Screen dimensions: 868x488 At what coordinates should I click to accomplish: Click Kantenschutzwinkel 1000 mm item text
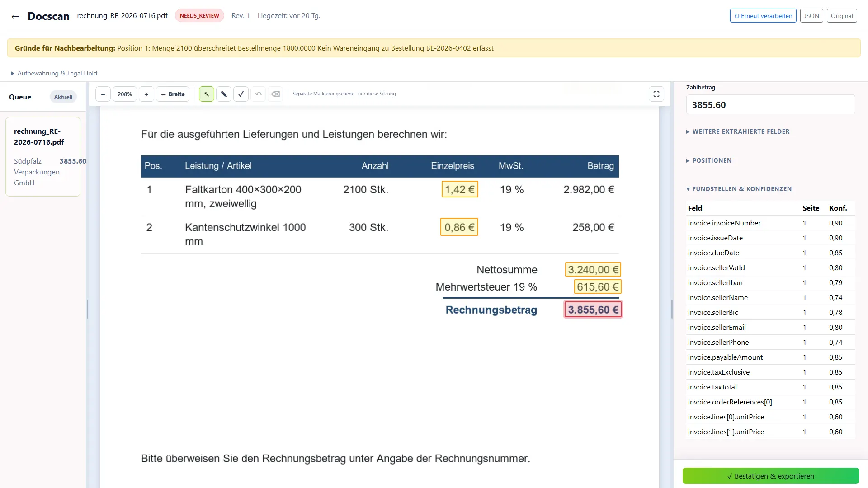(x=245, y=234)
